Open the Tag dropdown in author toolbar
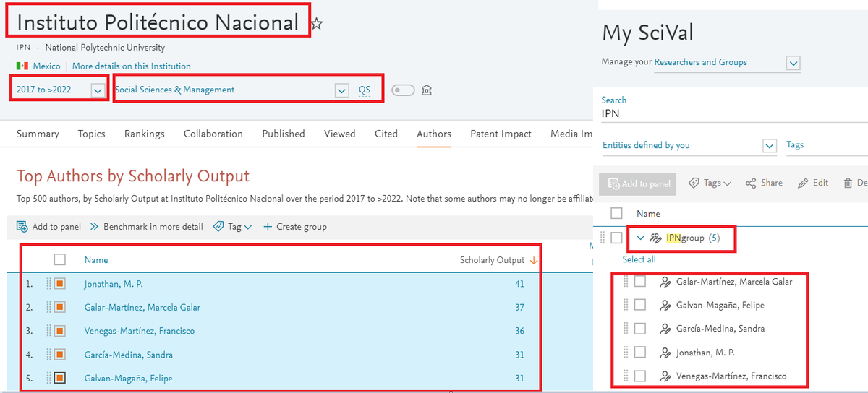 tap(248, 227)
